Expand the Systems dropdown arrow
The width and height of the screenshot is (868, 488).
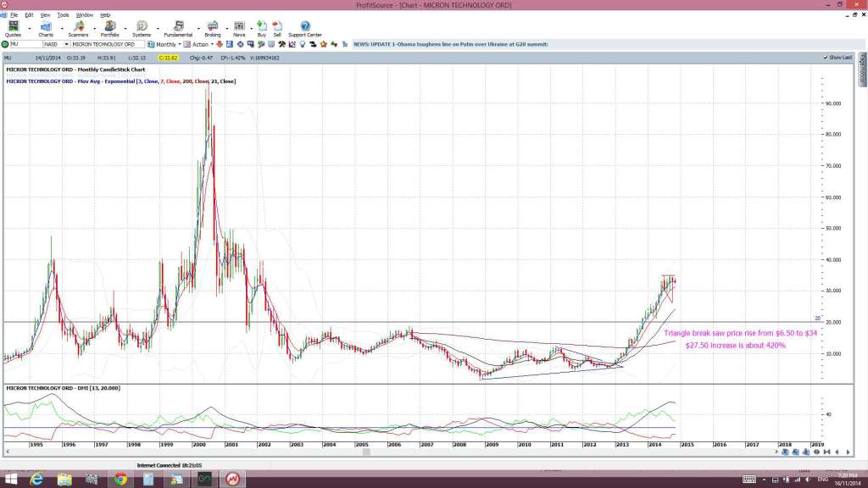pyautogui.click(x=158, y=28)
